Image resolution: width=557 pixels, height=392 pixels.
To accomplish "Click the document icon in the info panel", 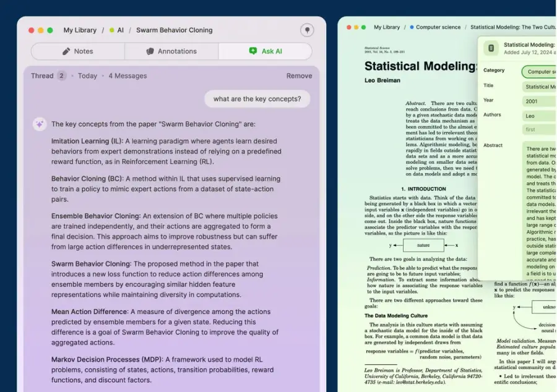I will tap(491, 48).
